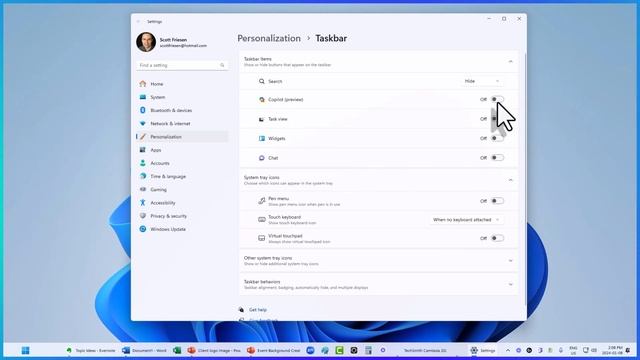The image size is (640, 360).
Task: Collapse the System tray icons section
Action: click(x=510, y=180)
